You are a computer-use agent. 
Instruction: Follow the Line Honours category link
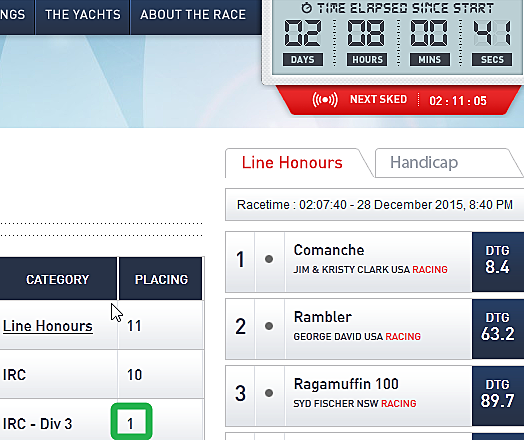[x=48, y=326]
